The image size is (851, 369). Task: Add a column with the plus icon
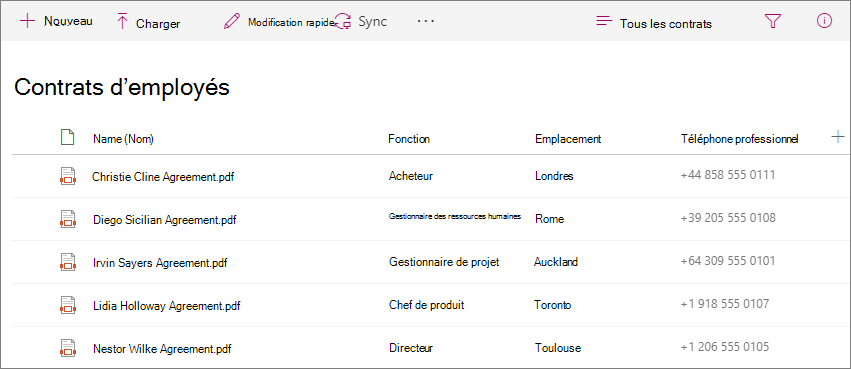(x=838, y=137)
